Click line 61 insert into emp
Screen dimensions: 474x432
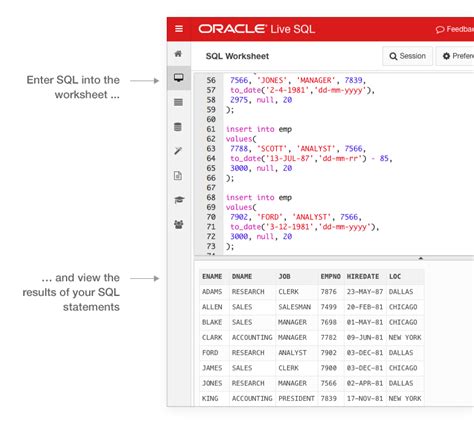click(x=259, y=129)
